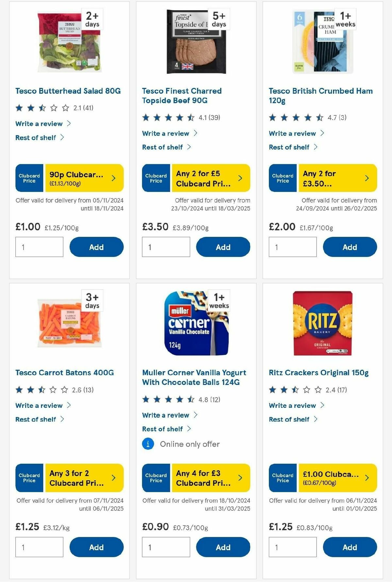Image resolution: width=392 pixels, height=582 pixels.
Task: Select the Tesco British Crumbed Ham title link
Action: coord(320,95)
